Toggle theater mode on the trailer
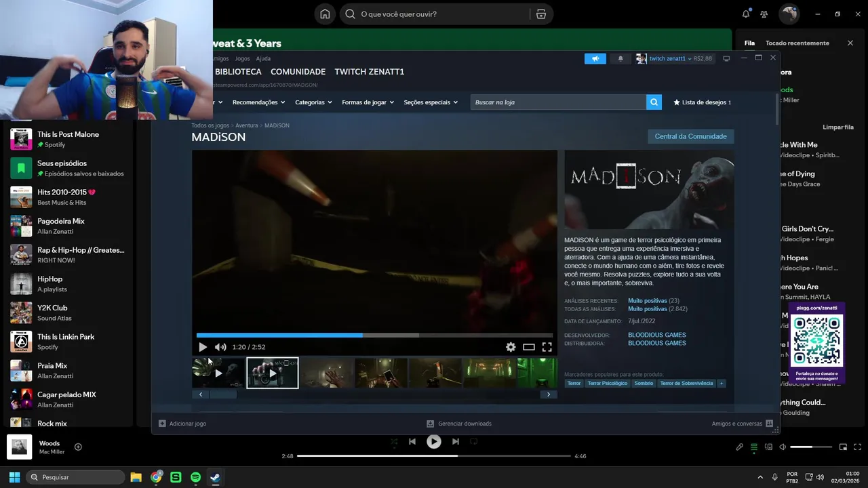This screenshot has height=488, width=868. click(529, 347)
